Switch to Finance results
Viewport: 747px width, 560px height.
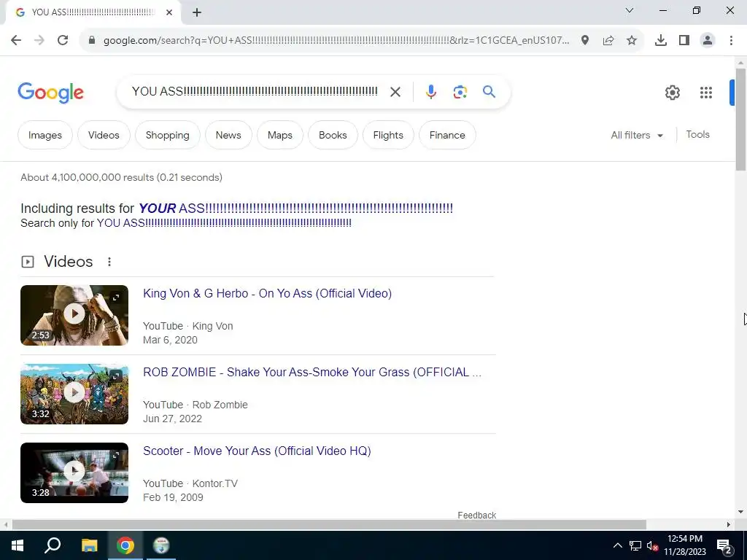click(447, 135)
